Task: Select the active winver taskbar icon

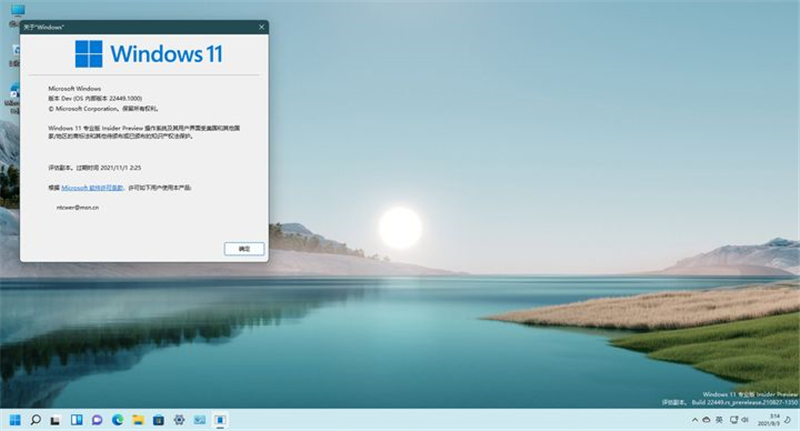Action: tap(220, 420)
